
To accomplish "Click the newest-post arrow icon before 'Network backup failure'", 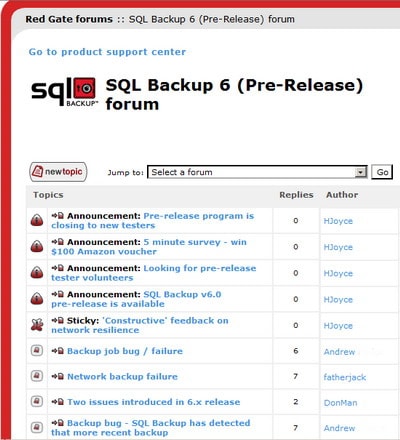I will [x=57, y=376].
